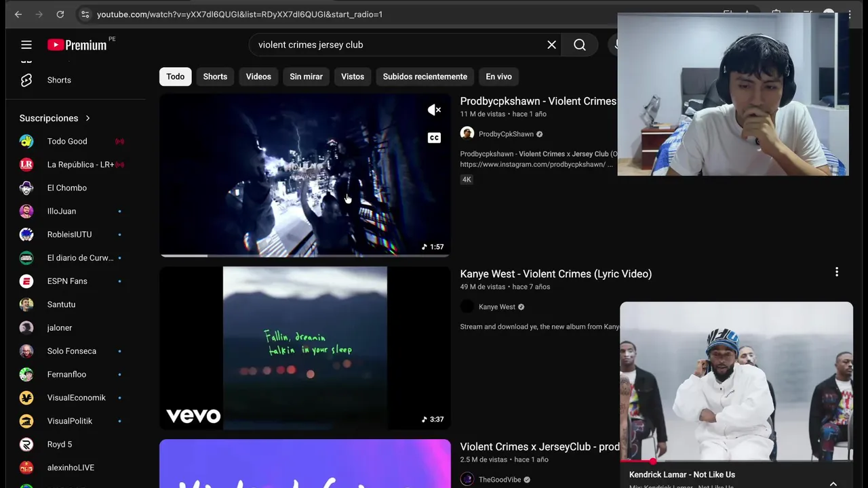Open options menu for Kanye West video
Screen dimensions: 868x488
coord(837,272)
